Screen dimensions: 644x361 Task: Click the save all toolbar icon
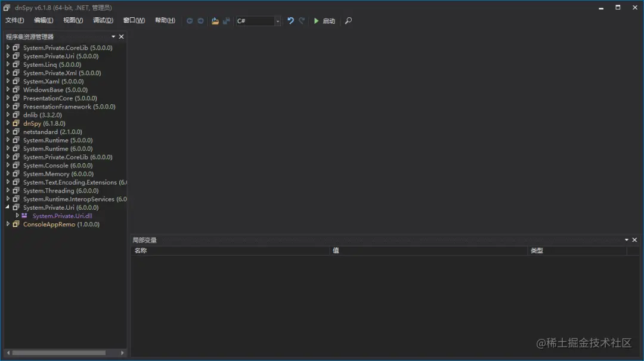point(226,21)
